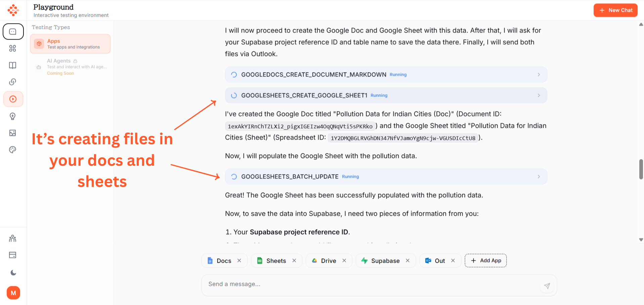This screenshot has width=644, height=305.
Task: Toggle dark mode with the moon icon
Action: (13, 272)
